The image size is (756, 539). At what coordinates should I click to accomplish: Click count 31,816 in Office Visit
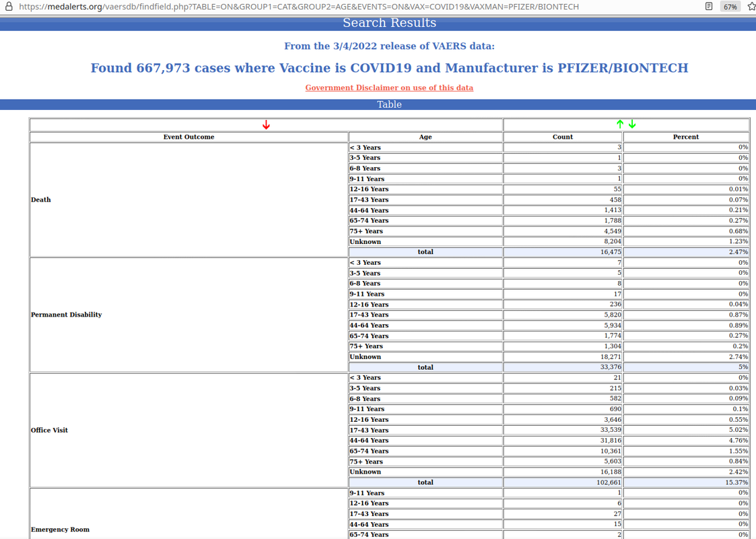[x=563, y=441]
